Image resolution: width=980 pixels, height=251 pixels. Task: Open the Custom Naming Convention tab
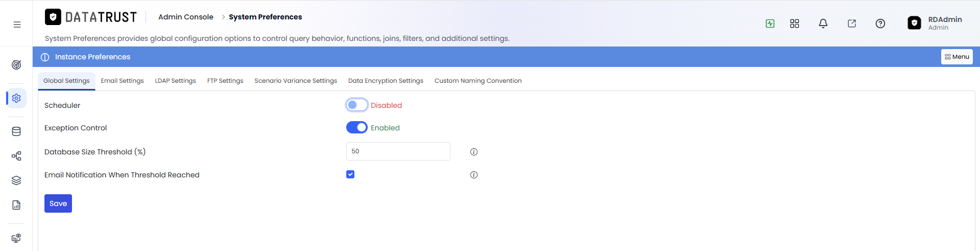pyautogui.click(x=478, y=81)
